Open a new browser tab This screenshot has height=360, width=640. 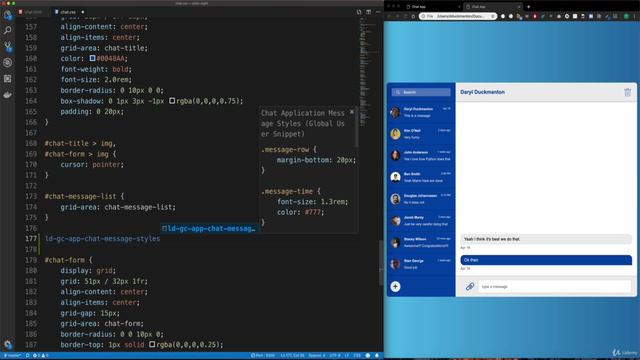pyautogui.click(x=529, y=7)
